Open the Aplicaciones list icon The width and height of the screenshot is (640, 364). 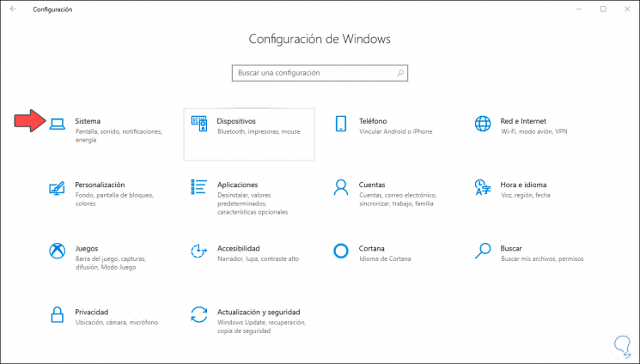tap(199, 187)
